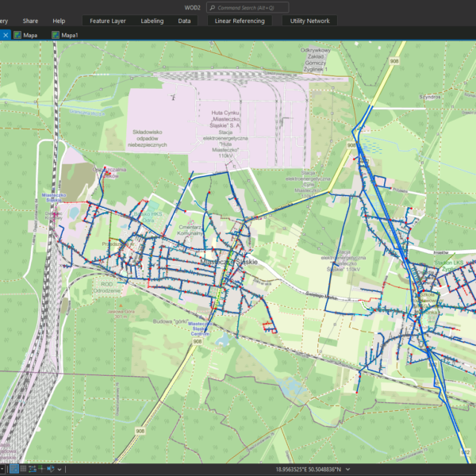Open the Share ribbon tab
Screen dimensions: 476x476
(x=30, y=21)
